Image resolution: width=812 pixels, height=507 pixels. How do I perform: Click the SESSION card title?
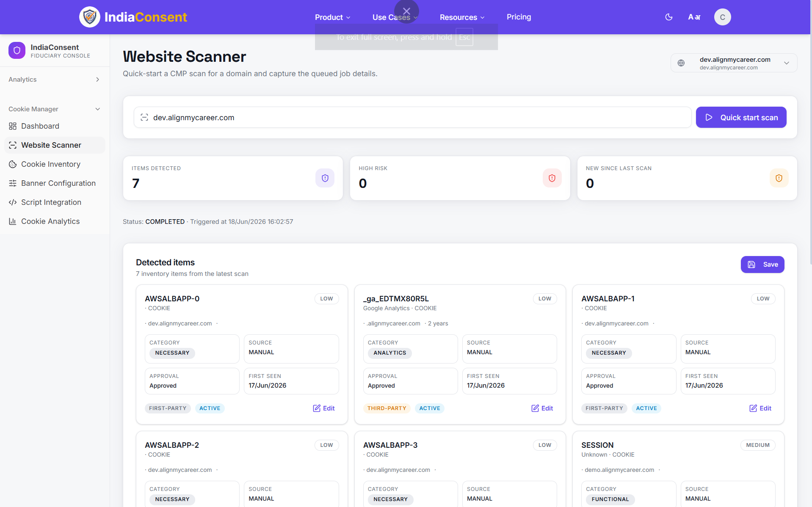tap(597, 445)
